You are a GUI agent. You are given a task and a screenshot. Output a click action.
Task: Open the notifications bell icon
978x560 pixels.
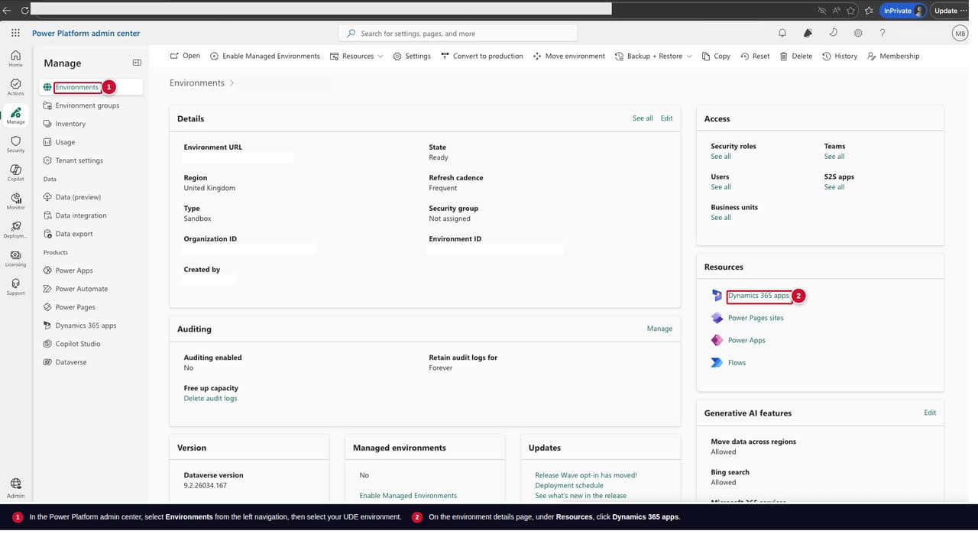[x=782, y=33]
